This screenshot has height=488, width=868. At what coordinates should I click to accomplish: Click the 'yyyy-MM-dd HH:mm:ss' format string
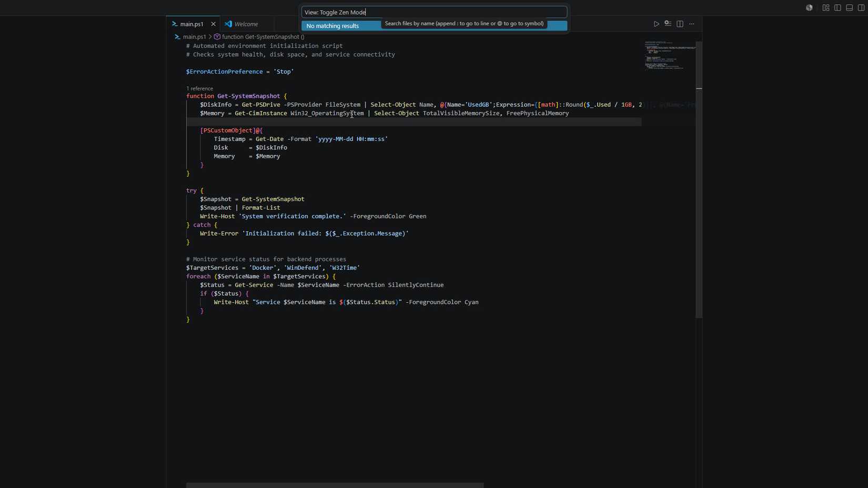351,139
